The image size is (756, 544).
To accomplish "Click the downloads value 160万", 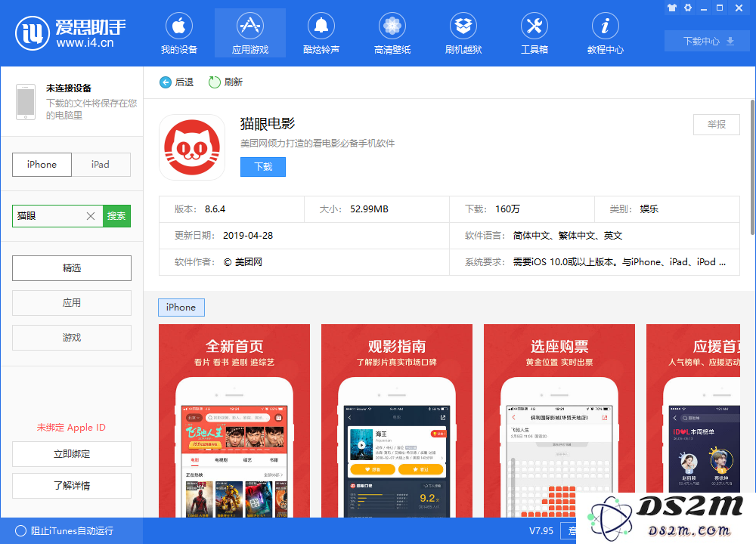I will pyautogui.click(x=508, y=209).
